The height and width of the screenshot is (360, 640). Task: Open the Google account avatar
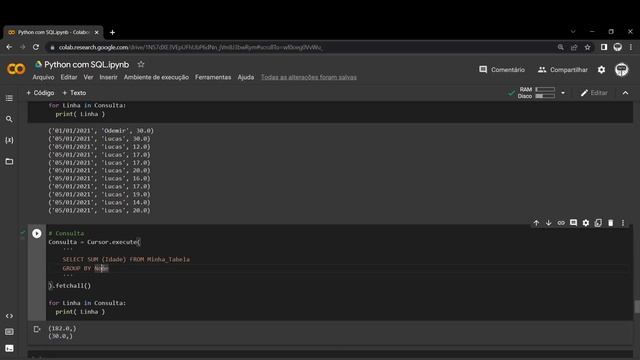622,70
